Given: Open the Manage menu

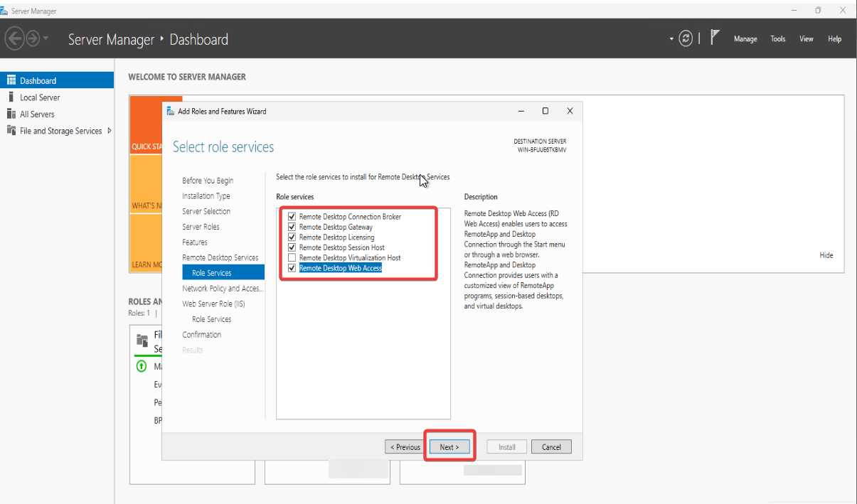Looking at the screenshot, I should [x=745, y=39].
